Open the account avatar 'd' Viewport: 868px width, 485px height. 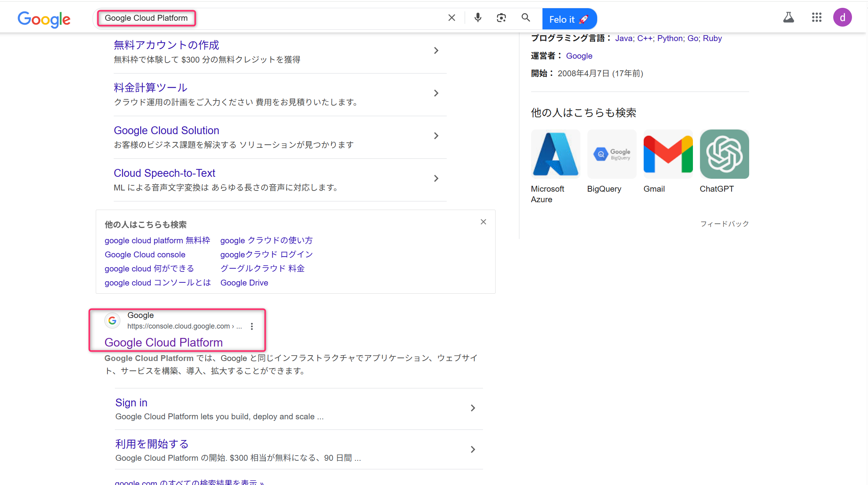(842, 17)
